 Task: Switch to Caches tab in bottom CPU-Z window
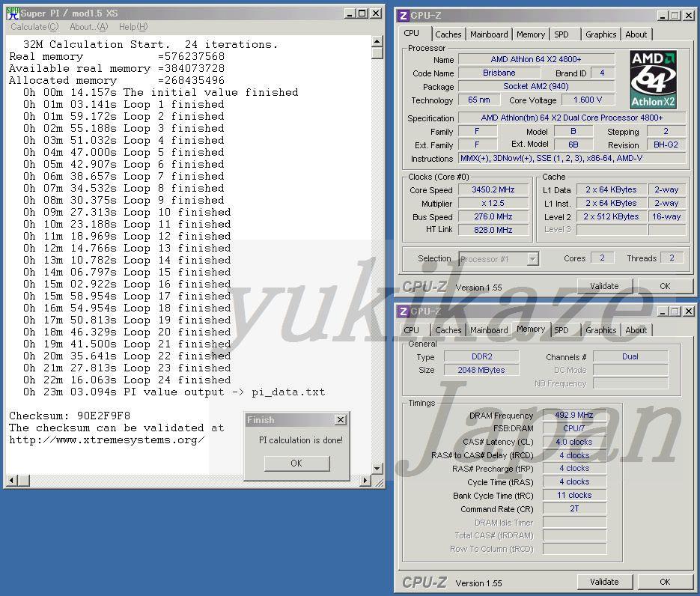[448, 330]
